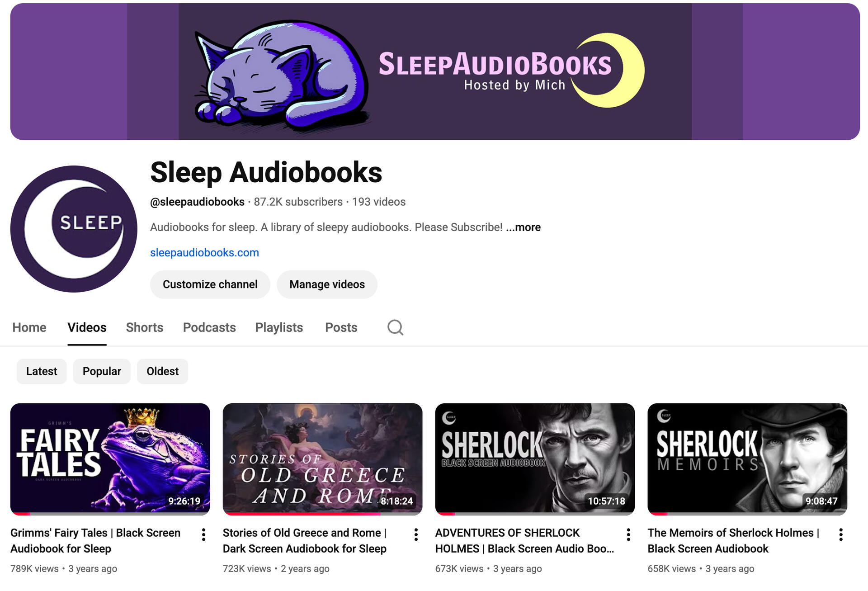Select the Latest sort chip
The height and width of the screenshot is (591, 868).
coord(42,371)
